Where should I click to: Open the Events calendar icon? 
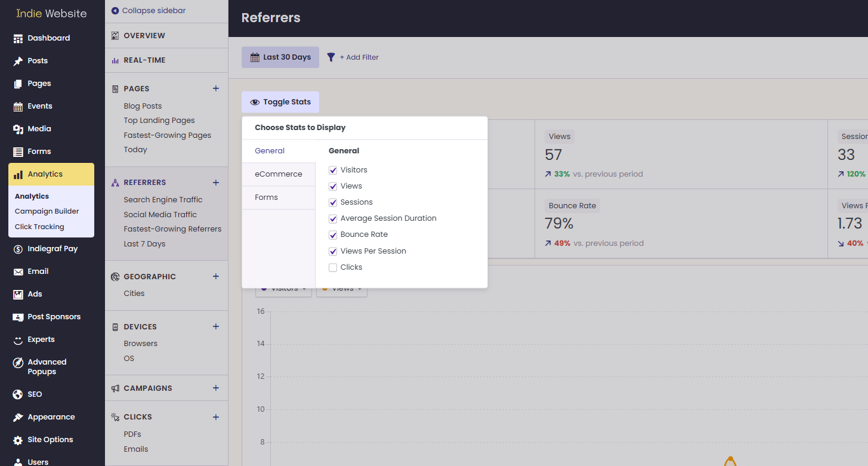(18, 106)
